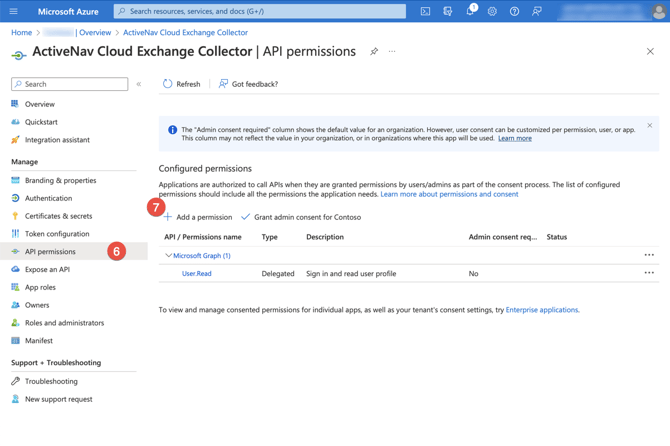
Task: Open the Microsoft Graph (1) link
Action: (x=202, y=256)
